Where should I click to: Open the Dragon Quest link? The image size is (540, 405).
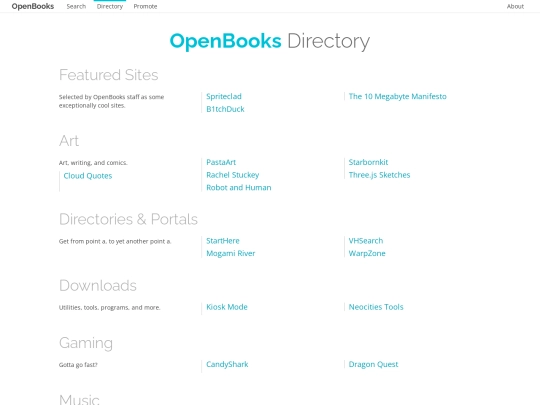[373, 364]
